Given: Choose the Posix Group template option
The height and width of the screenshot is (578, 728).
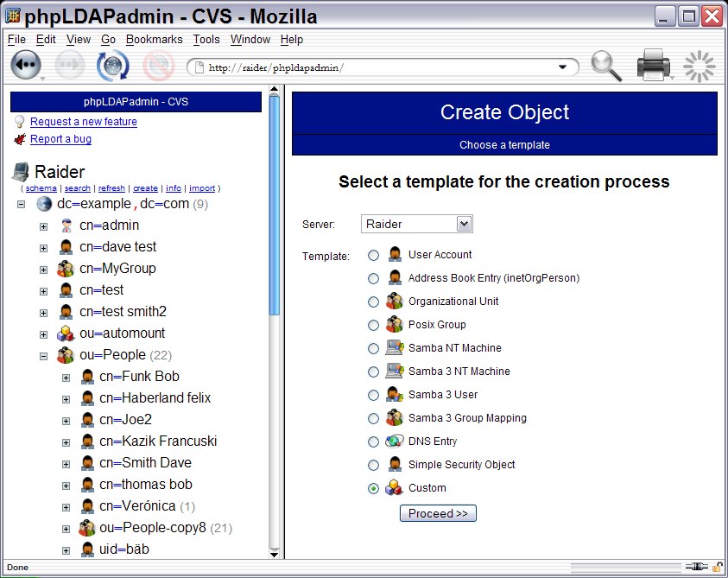Looking at the screenshot, I should coord(373,325).
